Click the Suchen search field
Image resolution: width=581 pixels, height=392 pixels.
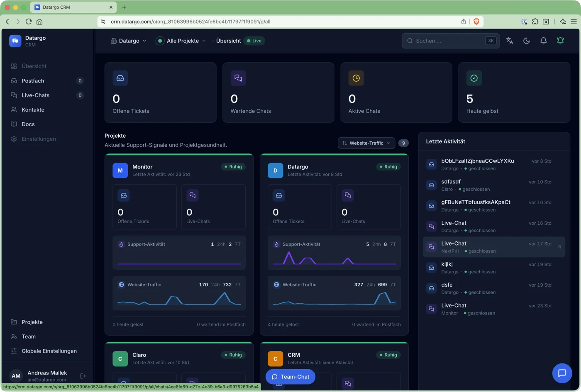[451, 41]
